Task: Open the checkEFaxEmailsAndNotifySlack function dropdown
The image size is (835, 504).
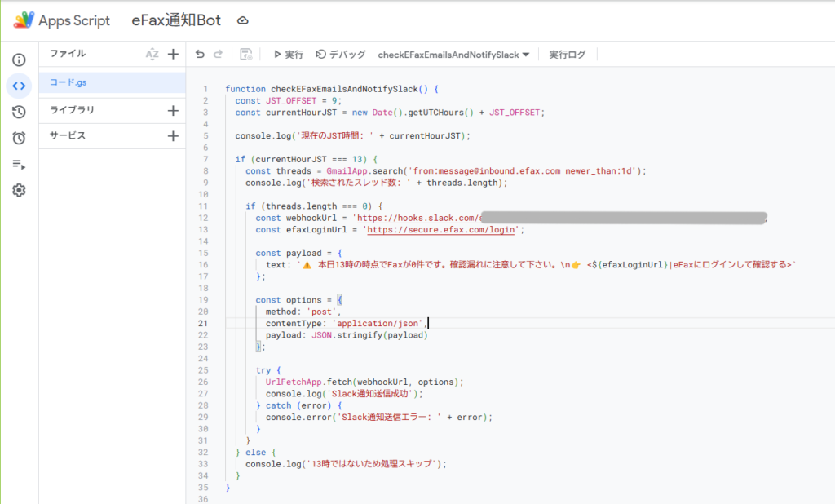Action: pos(453,55)
